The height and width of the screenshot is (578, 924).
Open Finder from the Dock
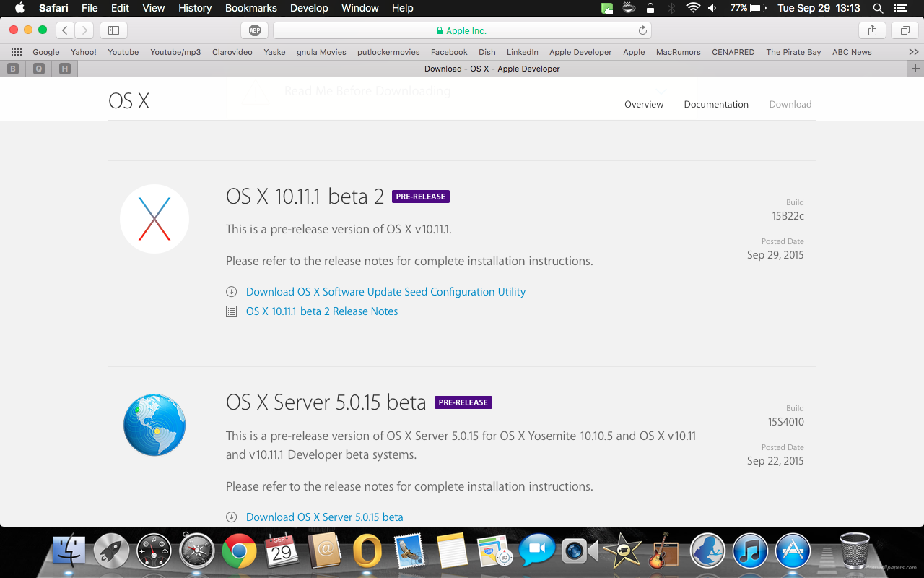coord(69,552)
